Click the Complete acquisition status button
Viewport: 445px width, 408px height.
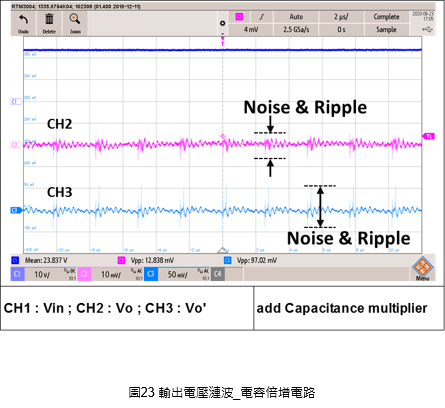[x=386, y=17]
